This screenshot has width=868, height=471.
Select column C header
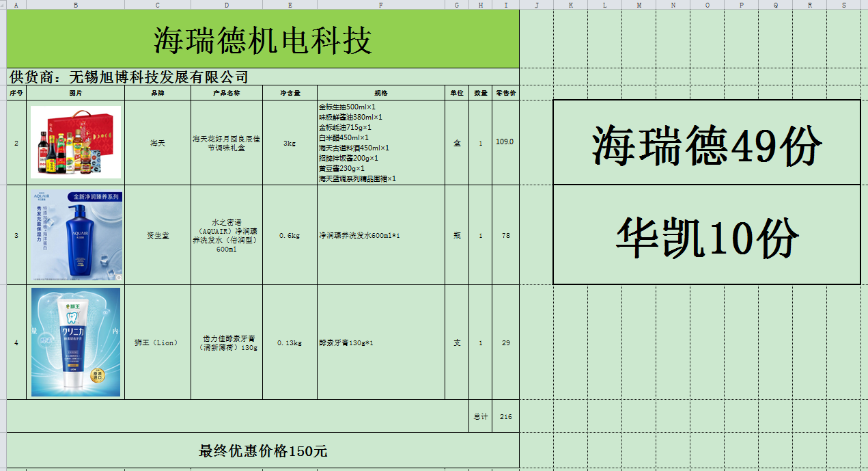pos(158,5)
